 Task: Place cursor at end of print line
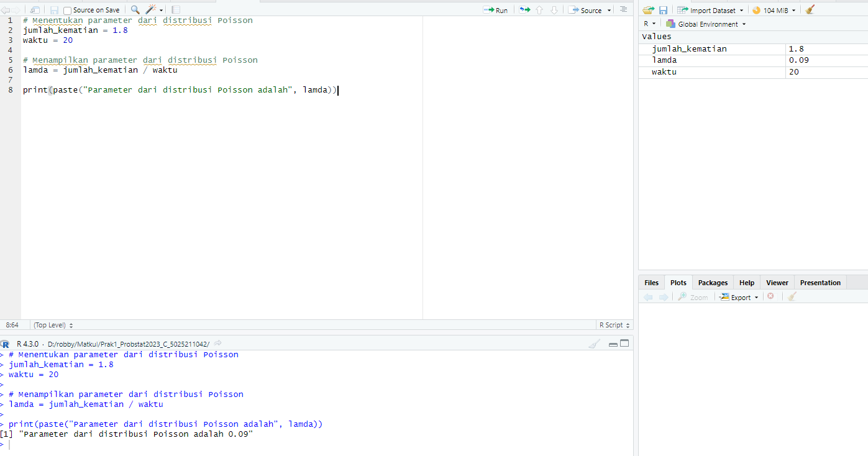pyautogui.click(x=337, y=90)
